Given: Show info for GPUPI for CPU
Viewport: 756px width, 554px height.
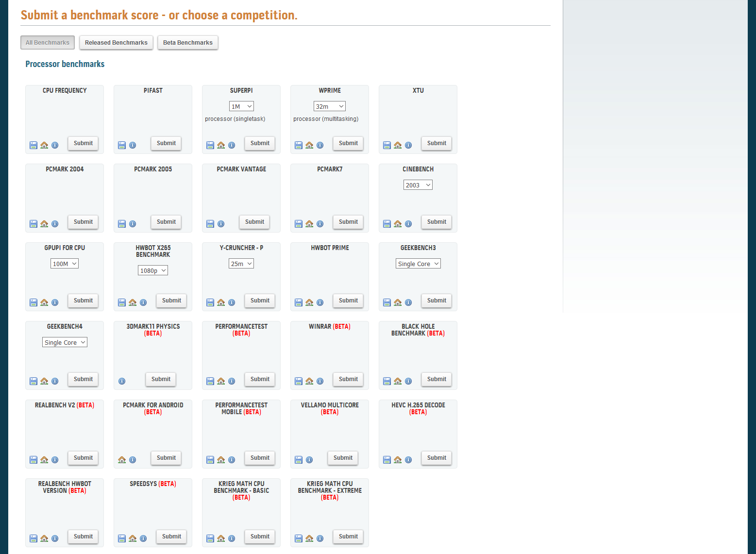Looking at the screenshot, I should click(55, 302).
